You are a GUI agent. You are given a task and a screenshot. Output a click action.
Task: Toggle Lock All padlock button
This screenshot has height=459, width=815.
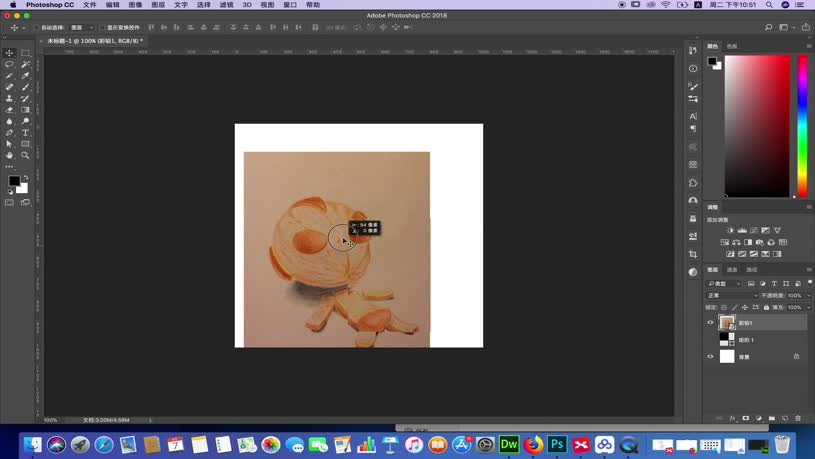tap(766, 308)
